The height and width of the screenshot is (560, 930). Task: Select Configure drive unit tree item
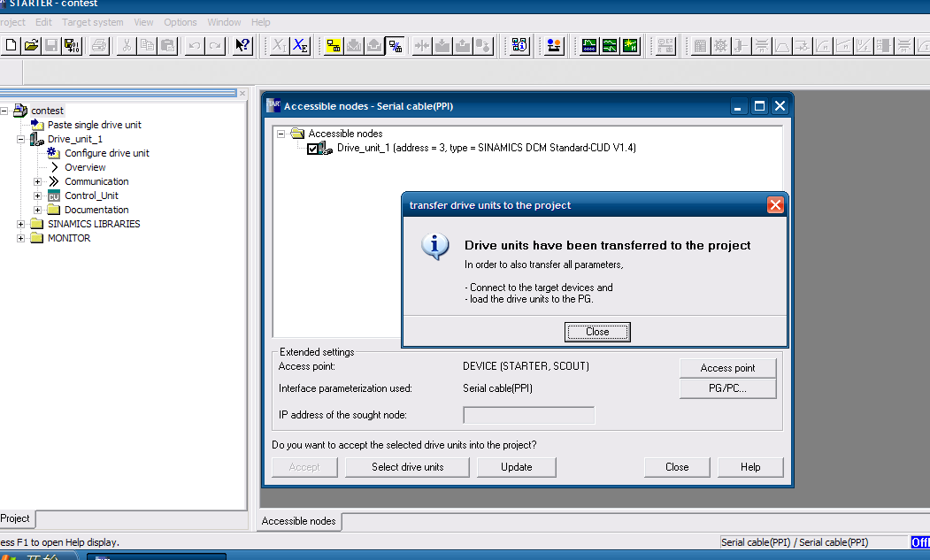(x=107, y=153)
